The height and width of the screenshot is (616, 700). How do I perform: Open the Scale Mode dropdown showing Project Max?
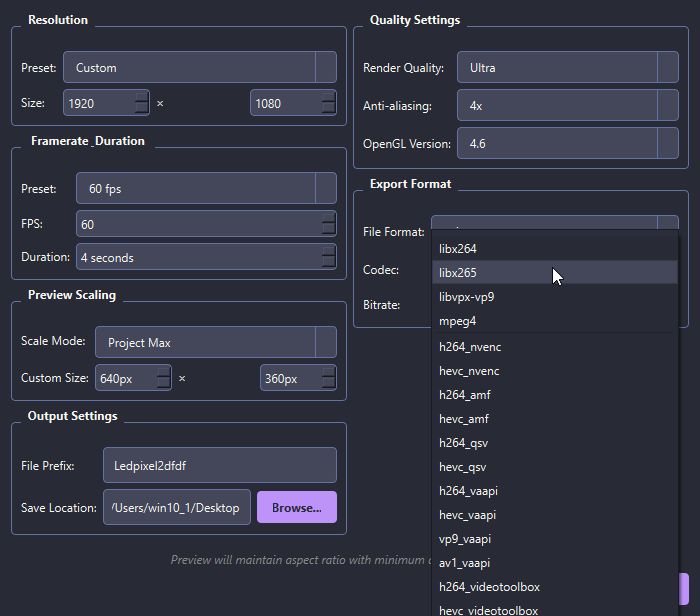pos(216,342)
